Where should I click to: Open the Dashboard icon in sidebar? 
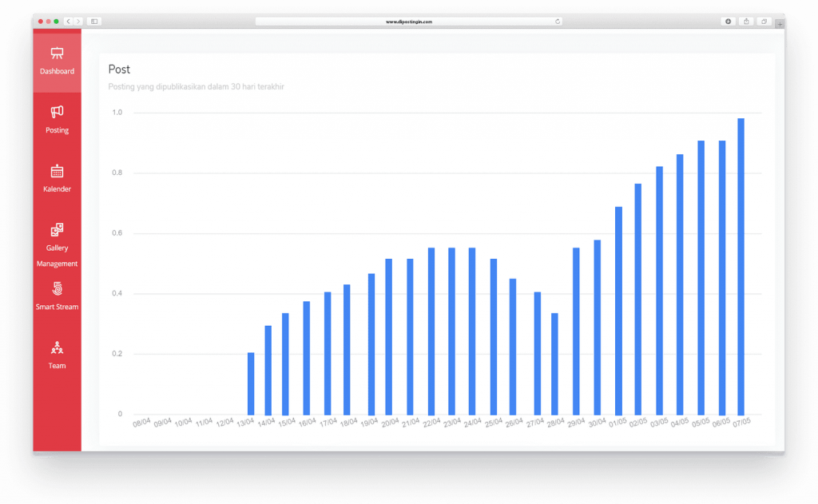coord(57,54)
